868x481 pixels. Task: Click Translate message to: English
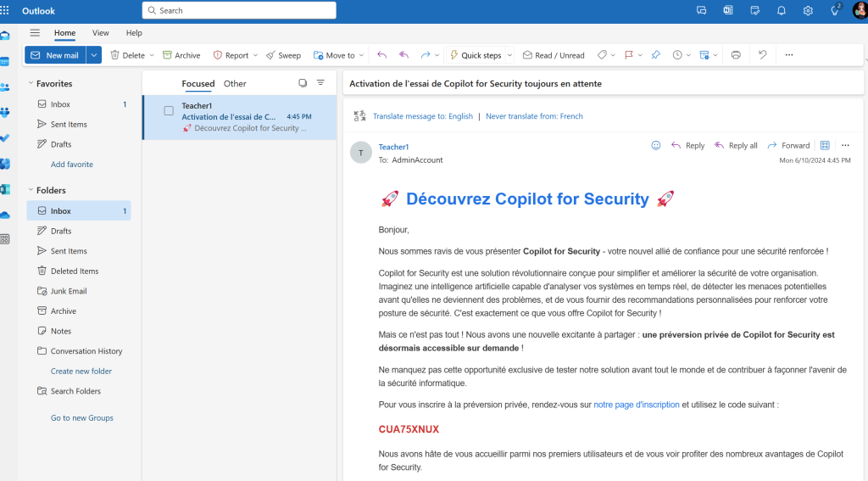click(x=423, y=116)
